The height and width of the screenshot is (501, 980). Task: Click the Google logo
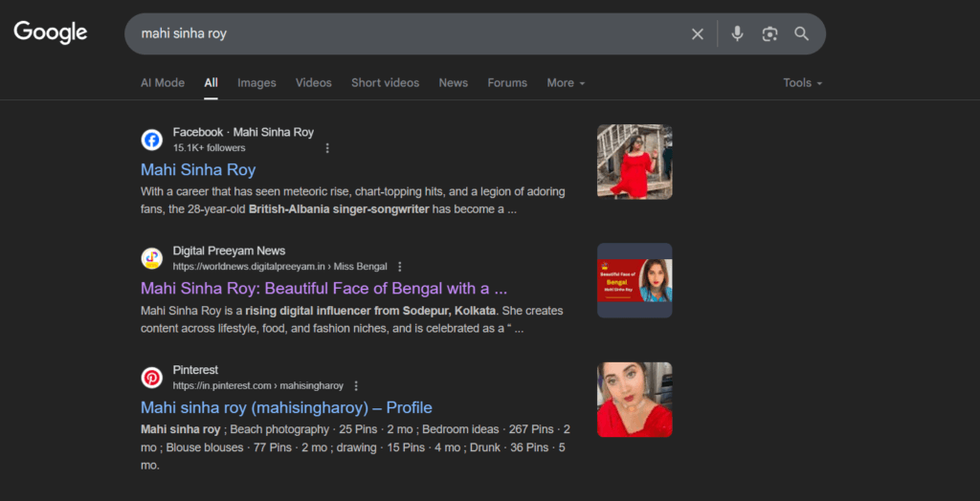click(51, 33)
